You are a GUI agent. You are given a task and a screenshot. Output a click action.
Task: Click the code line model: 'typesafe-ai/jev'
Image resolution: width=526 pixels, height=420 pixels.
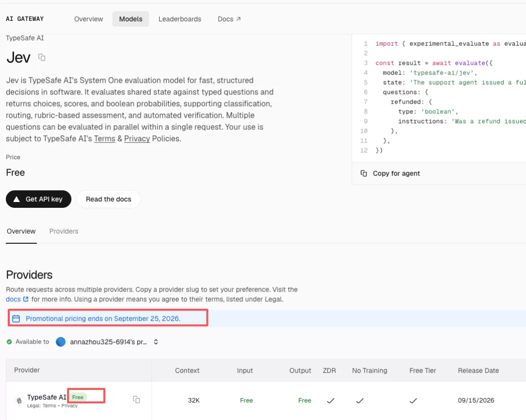click(430, 73)
